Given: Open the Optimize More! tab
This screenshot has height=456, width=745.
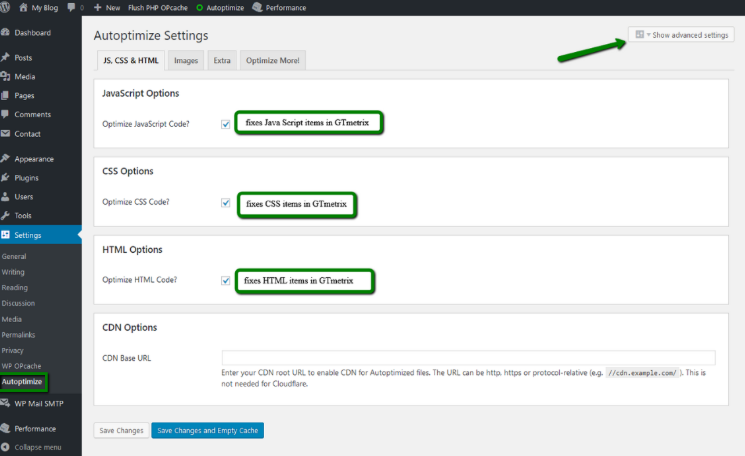Looking at the screenshot, I should pyautogui.click(x=273, y=61).
